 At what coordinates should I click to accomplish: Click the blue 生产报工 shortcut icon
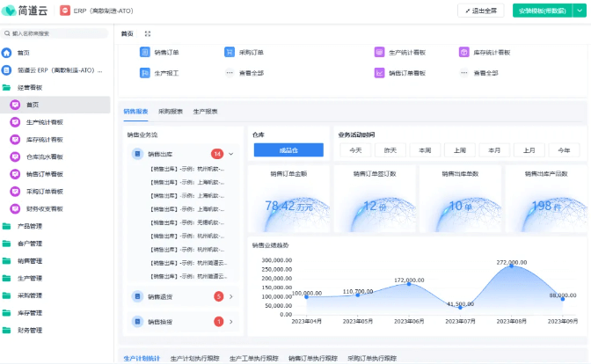point(145,73)
